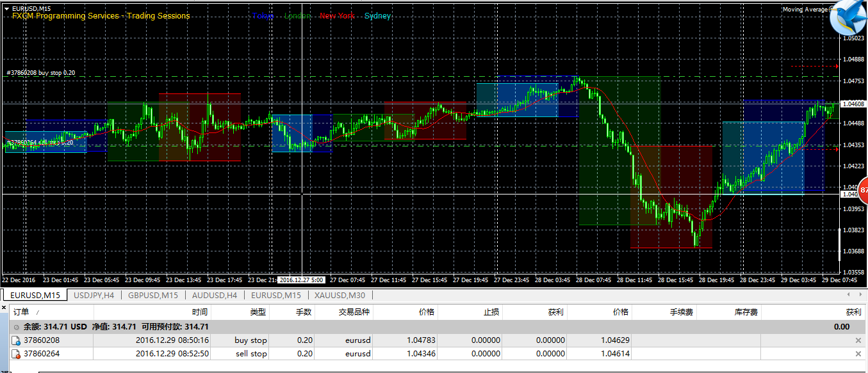
Task: Select the buy stop level line label
Action: click(41, 73)
